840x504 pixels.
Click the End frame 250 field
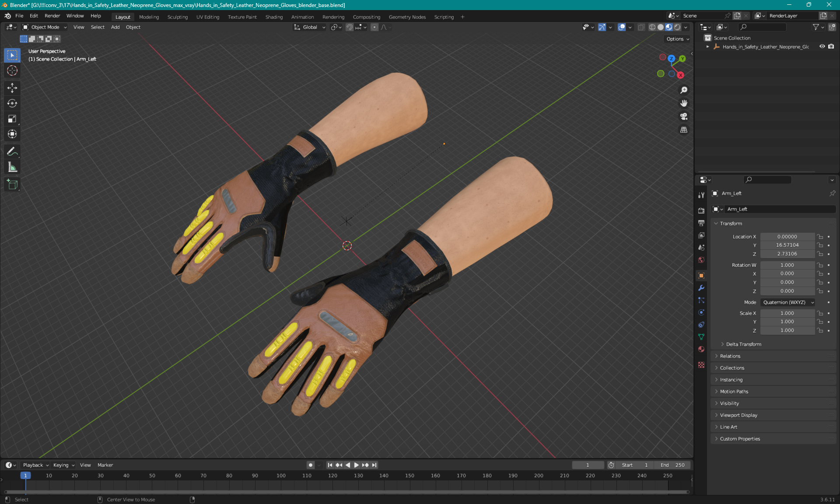[673, 465]
